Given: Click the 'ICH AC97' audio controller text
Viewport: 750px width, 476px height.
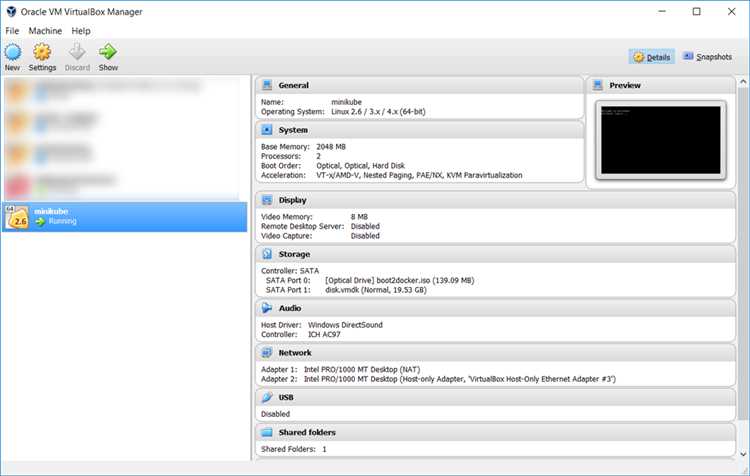Looking at the screenshot, I should pos(324,334).
